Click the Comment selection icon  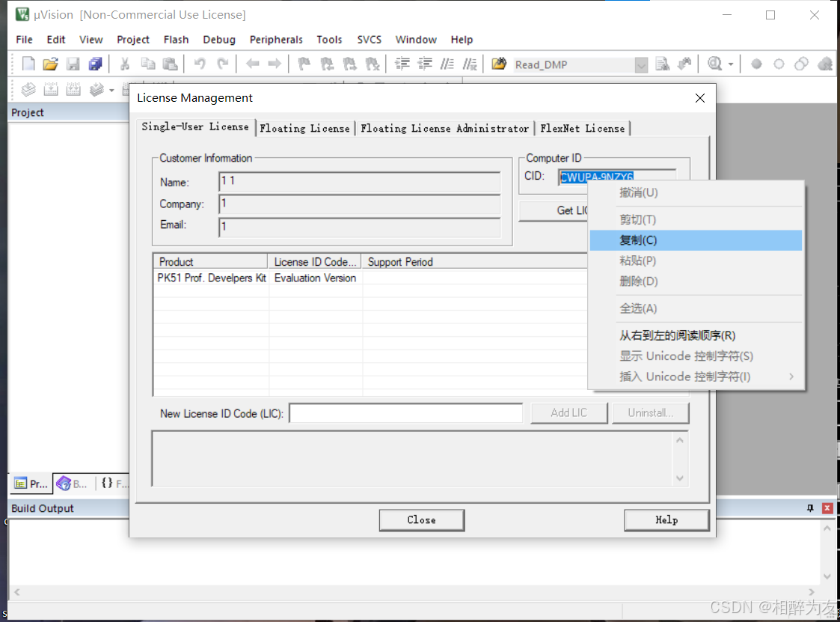(x=447, y=64)
